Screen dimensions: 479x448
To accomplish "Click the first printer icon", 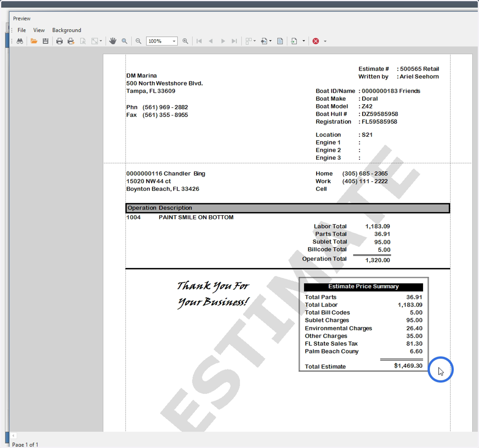I will pyautogui.click(x=59, y=41).
